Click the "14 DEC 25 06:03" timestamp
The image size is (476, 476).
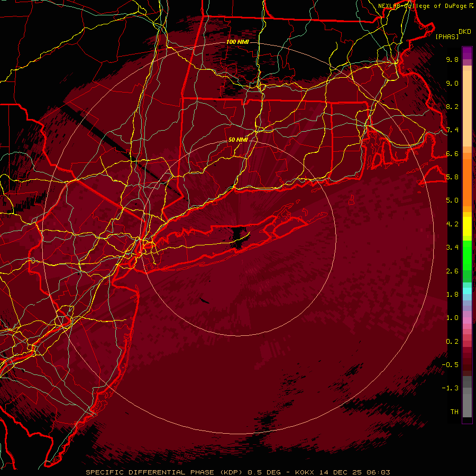[354, 472]
